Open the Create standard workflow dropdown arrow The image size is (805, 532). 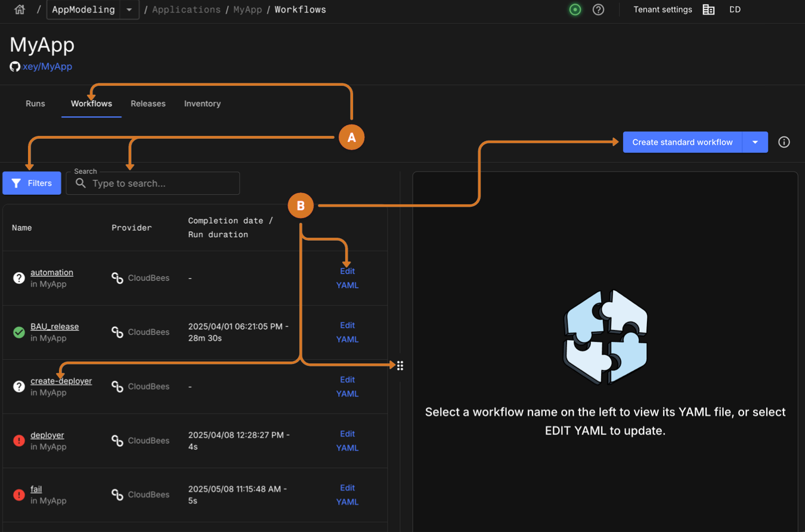(x=755, y=142)
